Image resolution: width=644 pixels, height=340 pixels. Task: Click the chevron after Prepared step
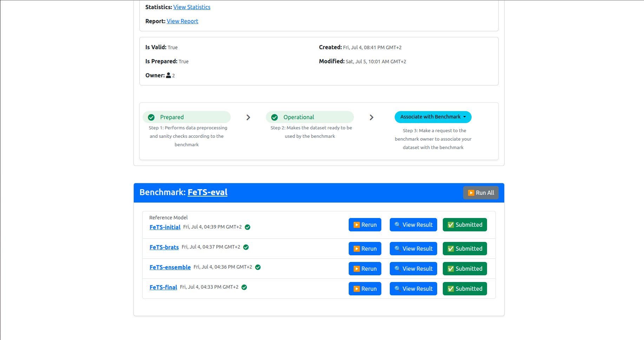(248, 117)
